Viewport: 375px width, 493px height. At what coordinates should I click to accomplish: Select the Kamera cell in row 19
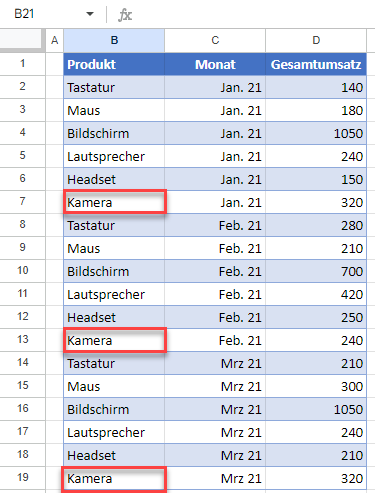point(114,478)
